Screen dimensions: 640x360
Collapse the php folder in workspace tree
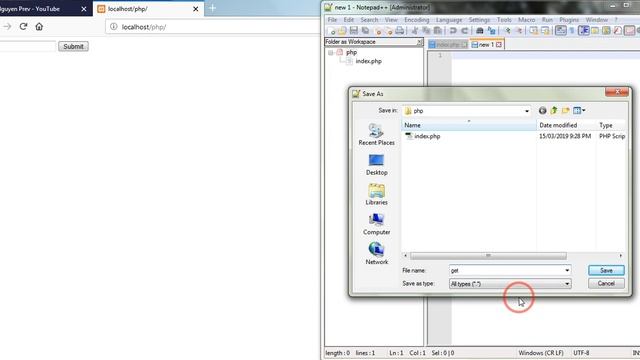[x=331, y=53]
